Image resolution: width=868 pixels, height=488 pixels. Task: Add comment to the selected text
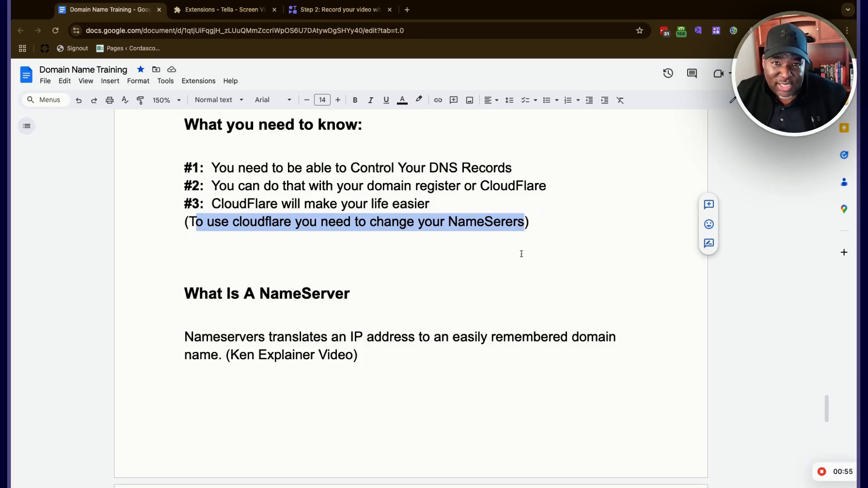(x=708, y=205)
